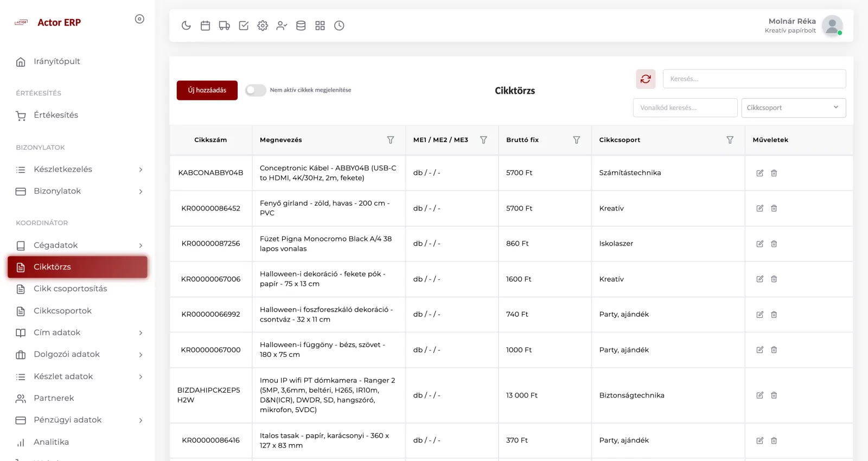Screen dimensions: 868x461
Task: Click the delivery truck icon
Action: pos(225,25)
